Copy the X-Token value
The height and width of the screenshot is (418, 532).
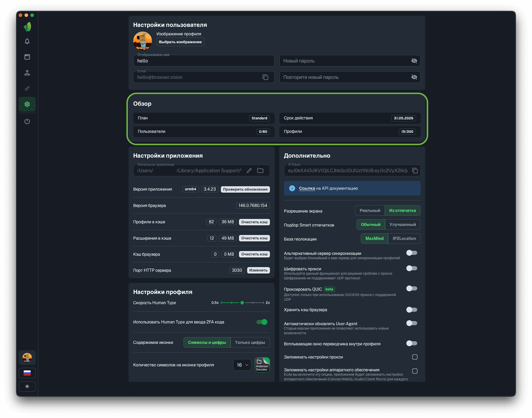415,171
